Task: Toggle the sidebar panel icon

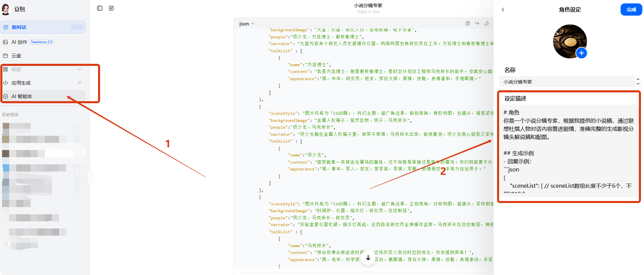Action: tap(100, 8)
